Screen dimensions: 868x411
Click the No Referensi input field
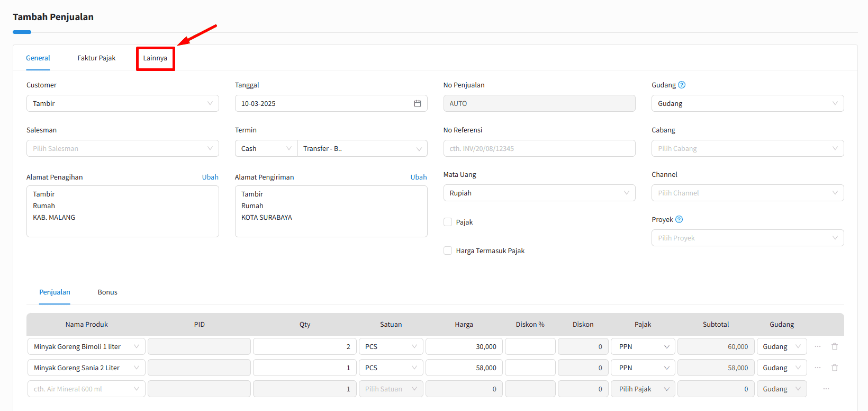pos(539,148)
